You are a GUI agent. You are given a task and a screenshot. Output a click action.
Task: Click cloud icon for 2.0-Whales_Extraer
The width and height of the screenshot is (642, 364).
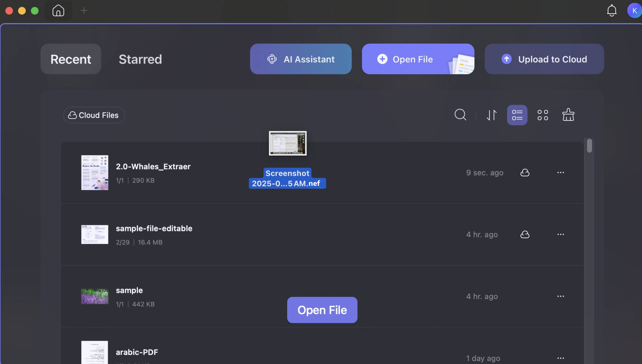point(525,173)
